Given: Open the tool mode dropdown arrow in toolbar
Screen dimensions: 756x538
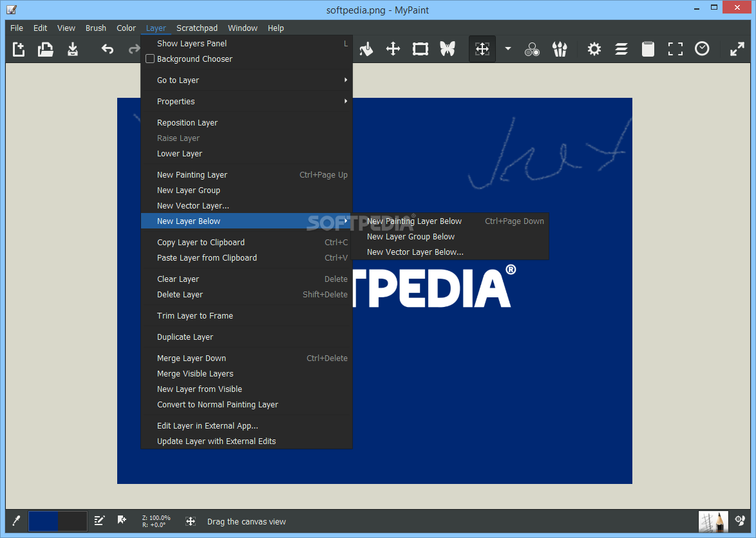Looking at the screenshot, I should [507, 49].
